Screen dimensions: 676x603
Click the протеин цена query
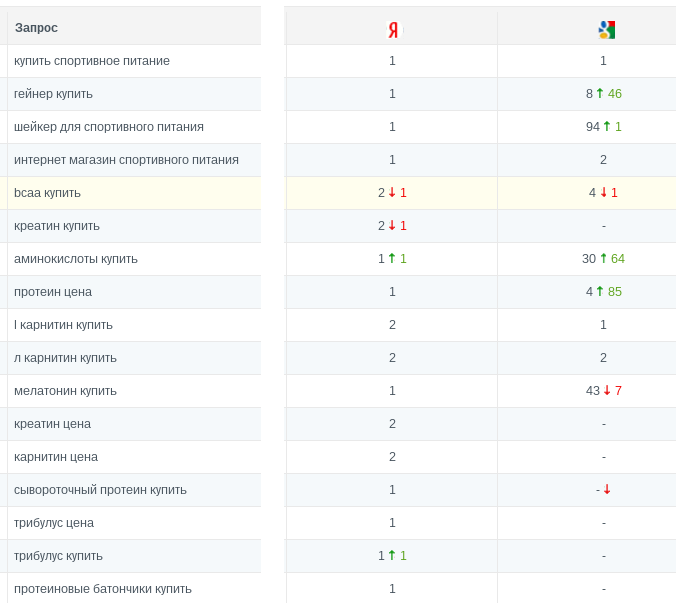53,292
